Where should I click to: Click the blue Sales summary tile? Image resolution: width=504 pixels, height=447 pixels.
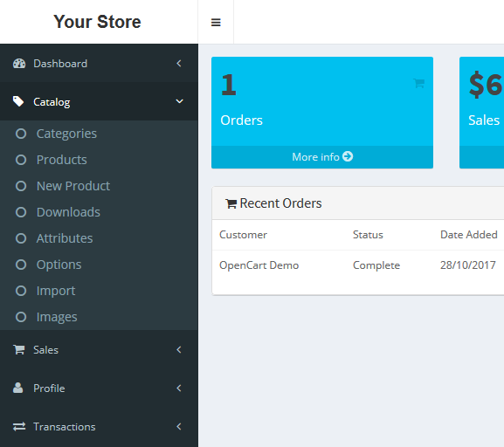482,113
